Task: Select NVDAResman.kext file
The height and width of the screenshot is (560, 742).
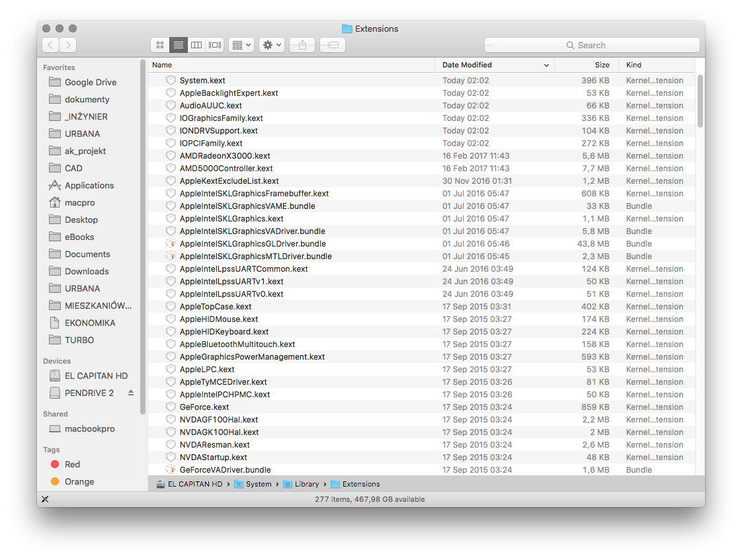Action: (x=422, y=444)
